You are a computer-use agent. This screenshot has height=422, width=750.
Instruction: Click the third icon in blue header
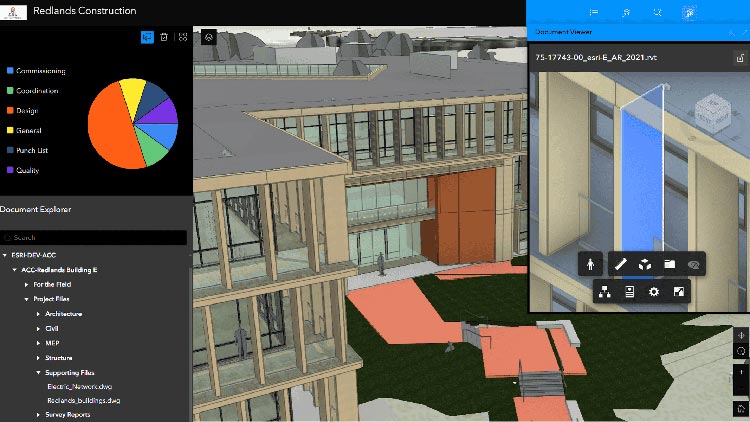pos(657,12)
